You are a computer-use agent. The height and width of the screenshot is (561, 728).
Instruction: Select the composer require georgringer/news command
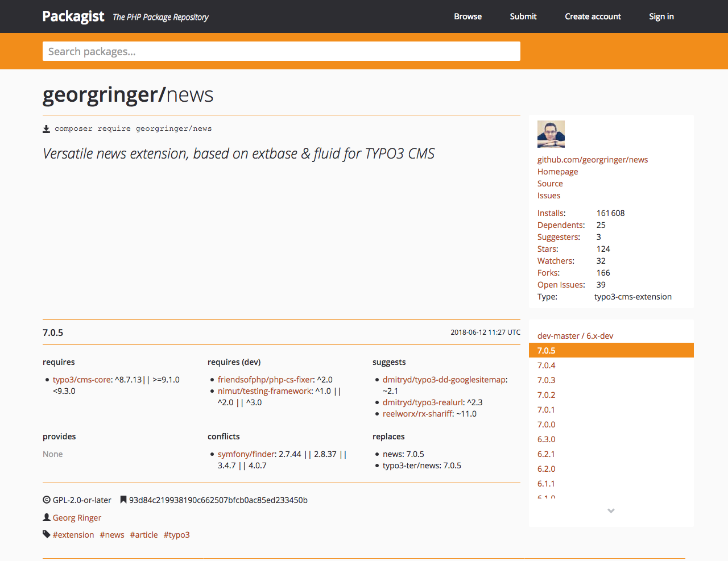pos(133,129)
